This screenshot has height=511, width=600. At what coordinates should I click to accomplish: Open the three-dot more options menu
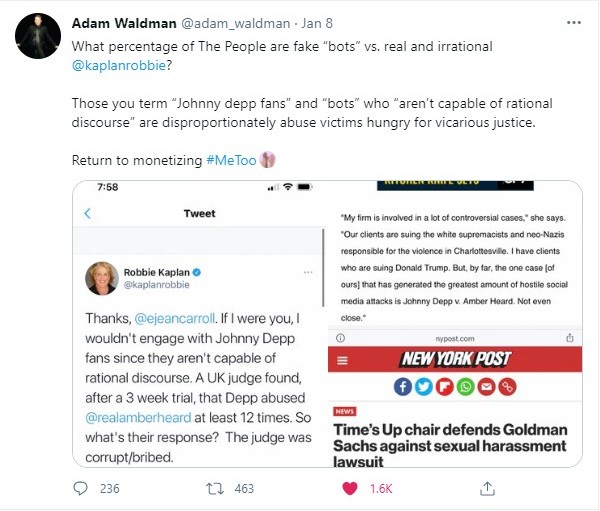574,23
